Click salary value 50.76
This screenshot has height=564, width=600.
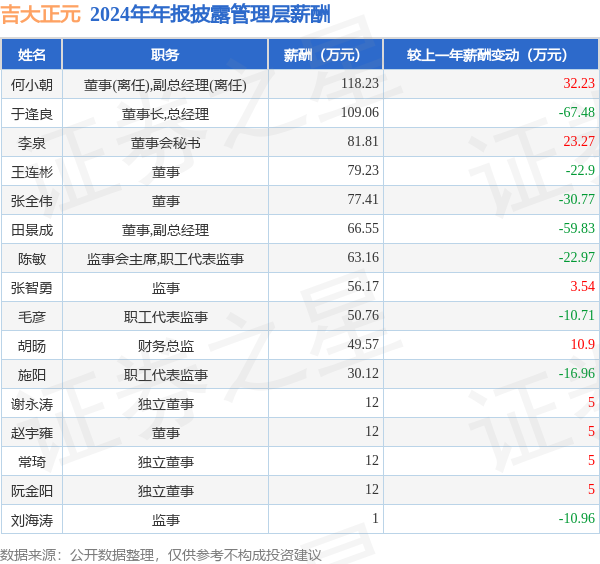pos(363,315)
